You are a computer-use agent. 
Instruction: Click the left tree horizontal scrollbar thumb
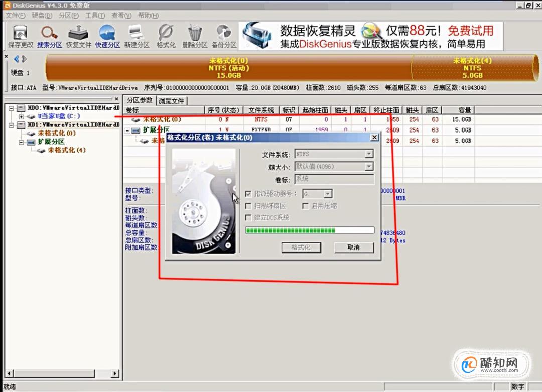(54, 373)
